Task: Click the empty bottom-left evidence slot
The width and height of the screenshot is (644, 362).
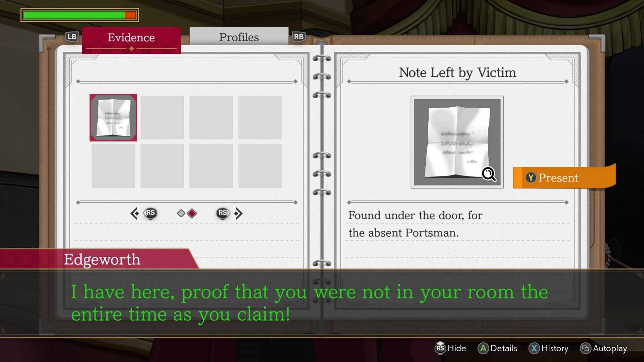Action: coord(113,165)
